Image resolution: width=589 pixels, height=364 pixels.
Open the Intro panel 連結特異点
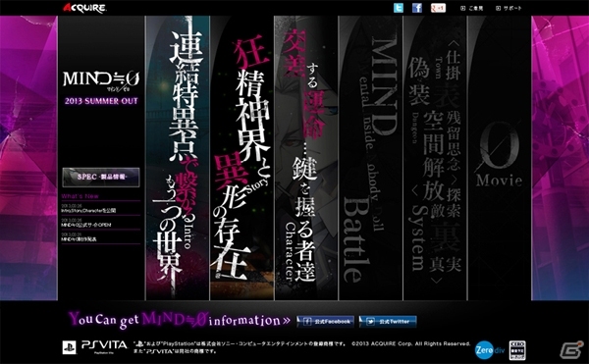(178, 158)
